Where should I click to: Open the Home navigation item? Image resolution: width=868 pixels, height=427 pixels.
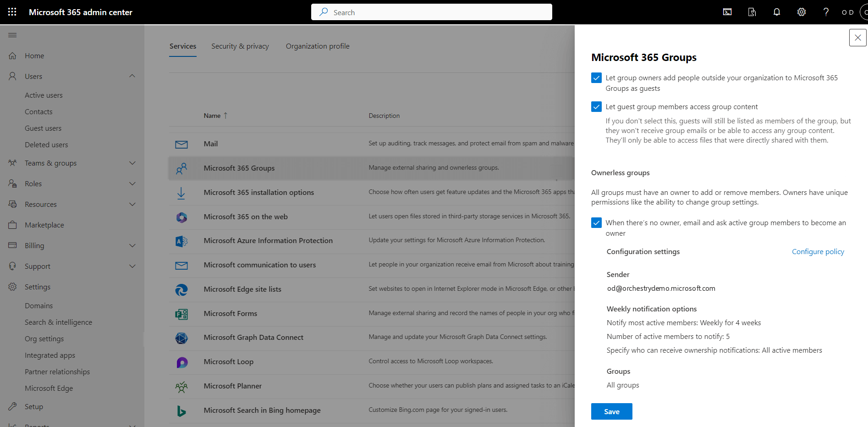(x=34, y=56)
